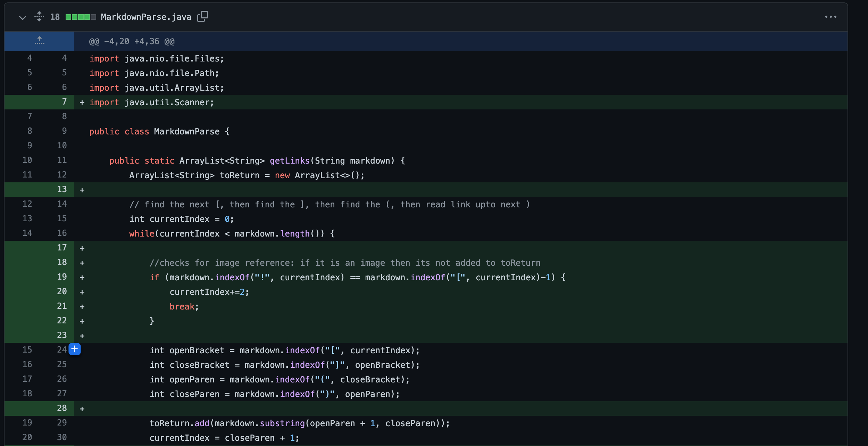Click the hunk header '@@ -4,20 +4,36 @@'
The height and width of the screenshot is (446, 868).
coord(132,41)
